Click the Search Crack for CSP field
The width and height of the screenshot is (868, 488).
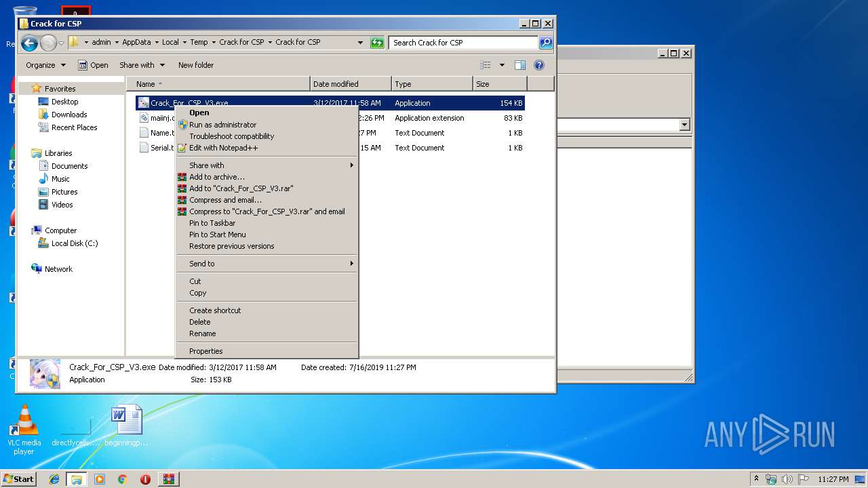click(x=465, y=43)
